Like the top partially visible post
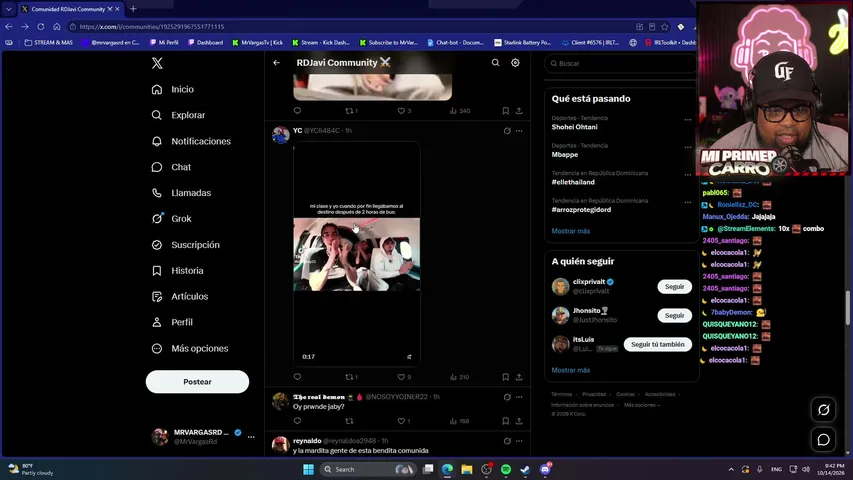 click(x=404, y=110)
